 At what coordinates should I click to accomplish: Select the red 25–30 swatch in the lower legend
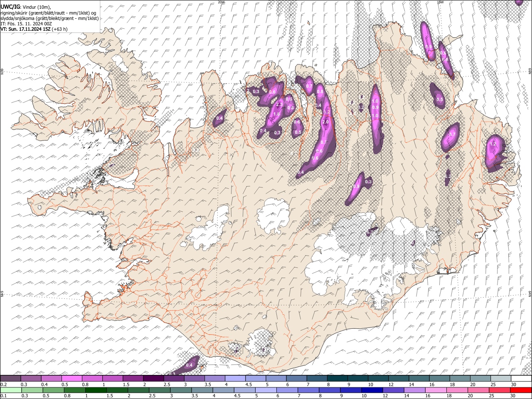pos(500,390)
